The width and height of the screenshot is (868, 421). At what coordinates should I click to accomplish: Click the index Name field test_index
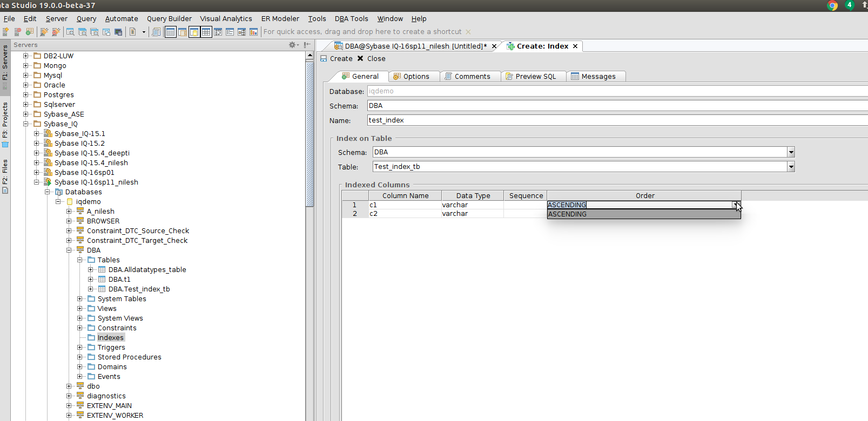pyautogui.click(x=617, y=120)
